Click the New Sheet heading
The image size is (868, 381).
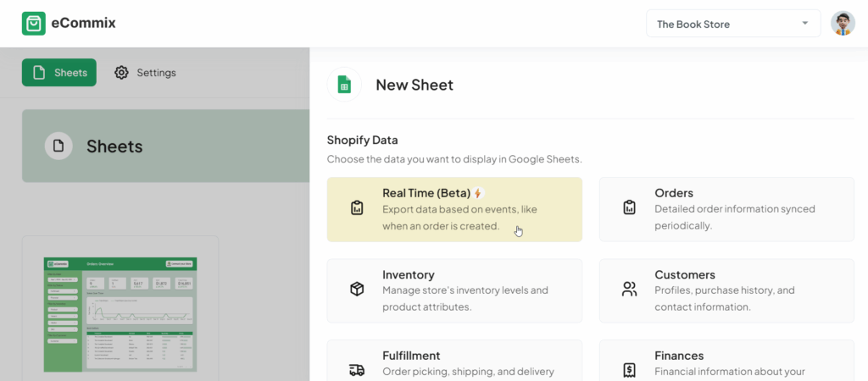[x=415, y=85]
